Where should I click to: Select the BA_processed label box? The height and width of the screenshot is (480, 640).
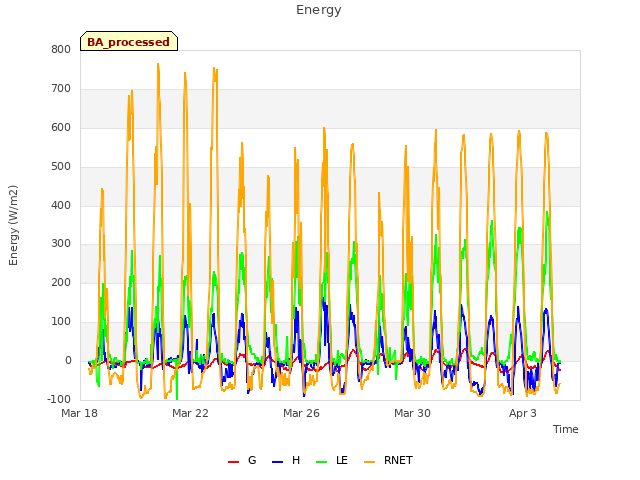(x=129, y=41)
